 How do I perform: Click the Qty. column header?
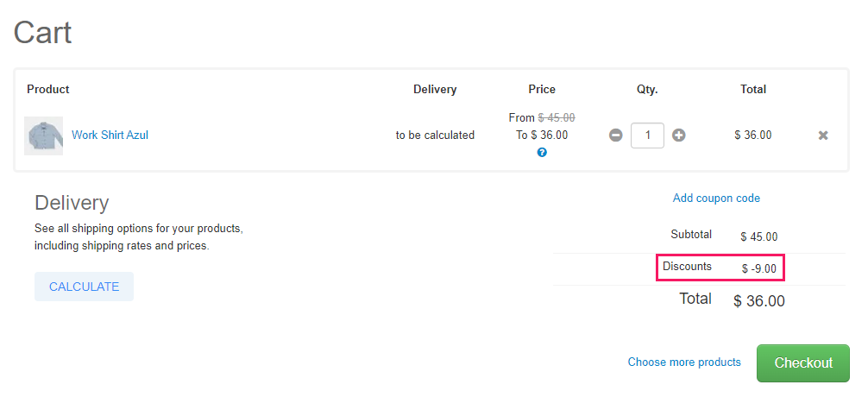point(647,89)
